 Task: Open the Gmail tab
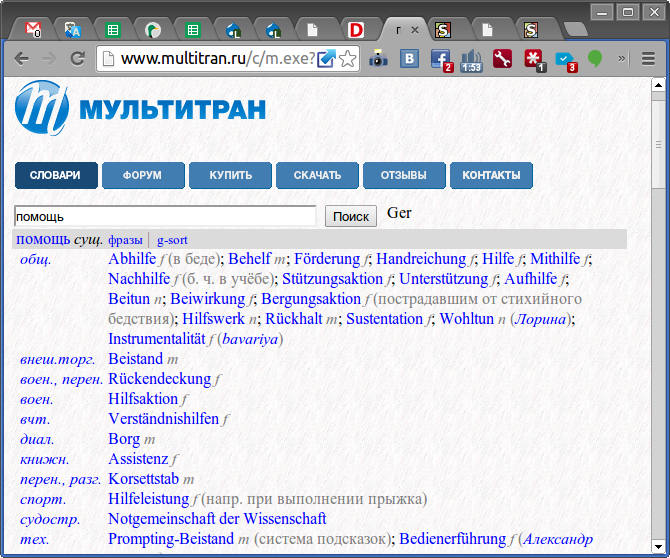tap(33, 30)
